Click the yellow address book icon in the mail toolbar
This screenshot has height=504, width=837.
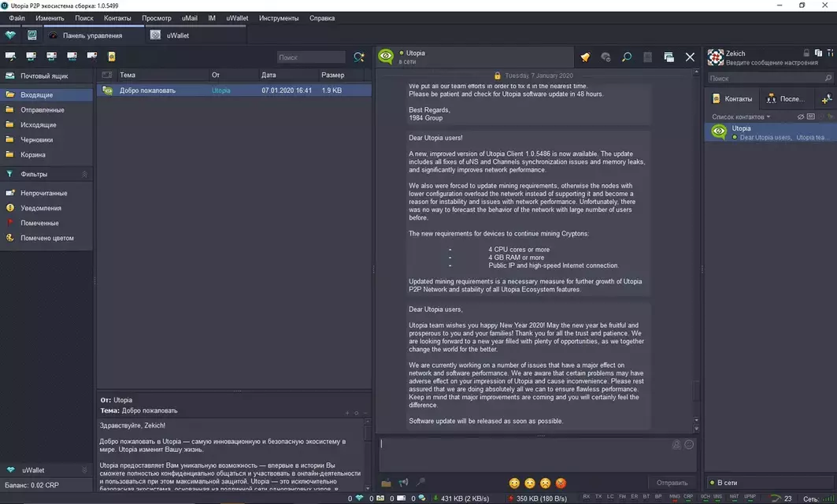coord(112,56)
